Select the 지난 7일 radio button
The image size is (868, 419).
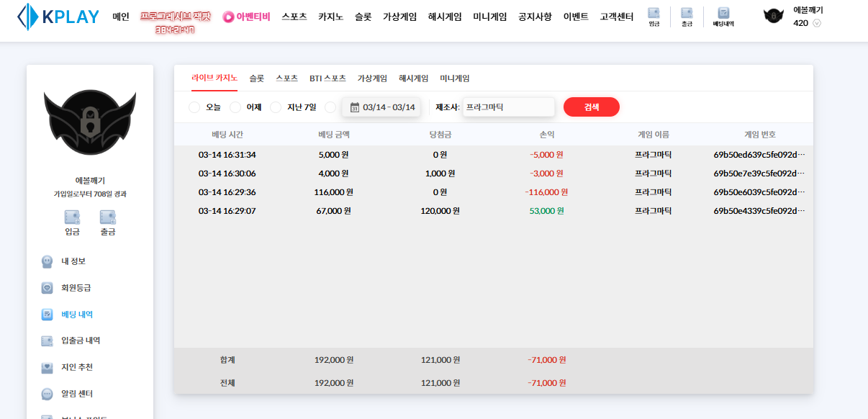click(x=276, y=107)
